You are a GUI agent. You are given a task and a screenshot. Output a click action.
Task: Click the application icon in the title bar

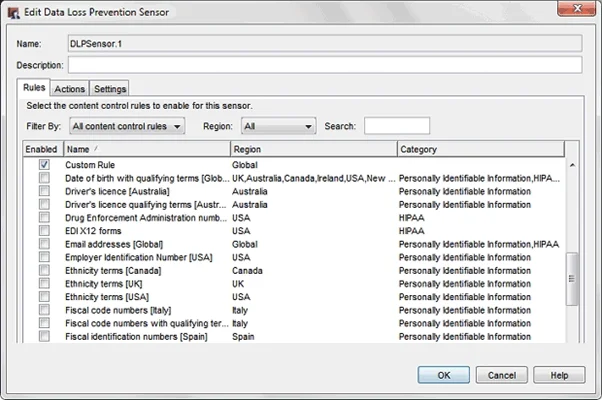coord(13,12)
